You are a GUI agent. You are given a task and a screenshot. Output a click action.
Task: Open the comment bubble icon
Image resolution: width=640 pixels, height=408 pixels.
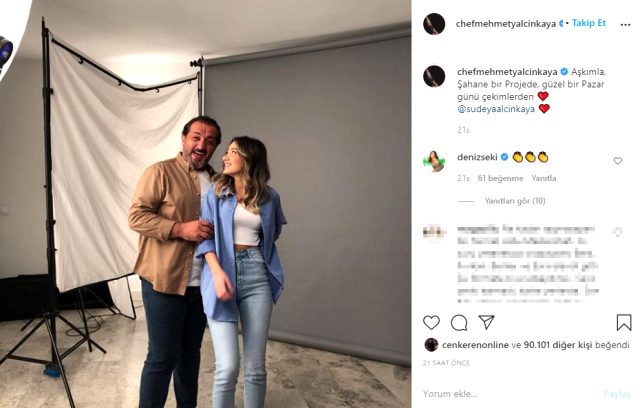click(x=459, y=322)
